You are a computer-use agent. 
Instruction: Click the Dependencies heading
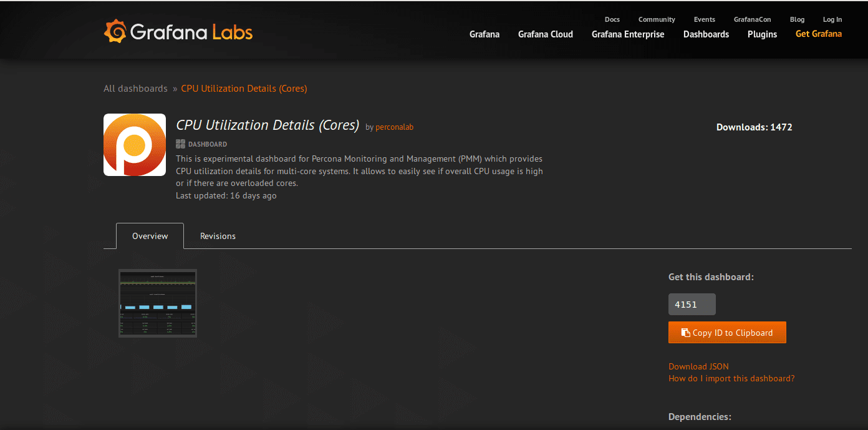point(700,417)
